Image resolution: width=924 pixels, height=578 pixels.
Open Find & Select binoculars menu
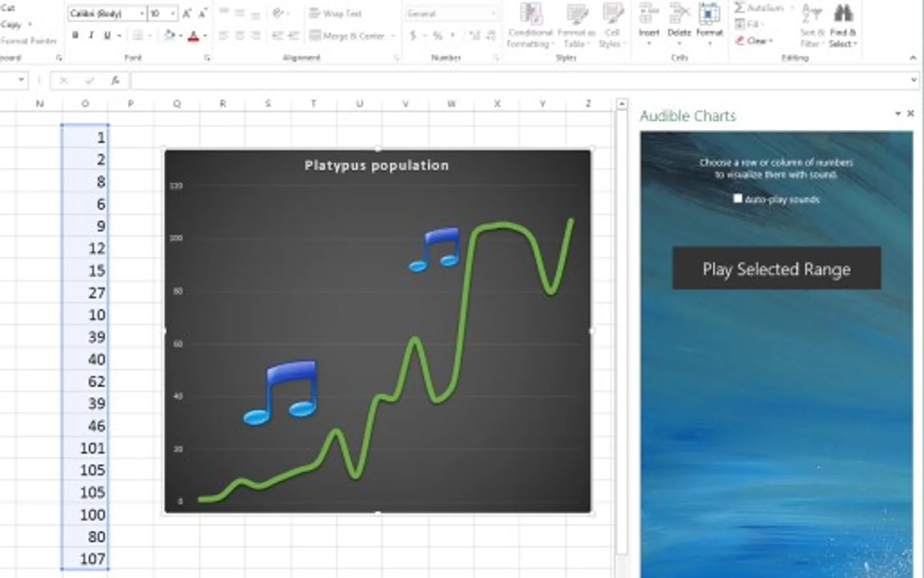point(843,26)
